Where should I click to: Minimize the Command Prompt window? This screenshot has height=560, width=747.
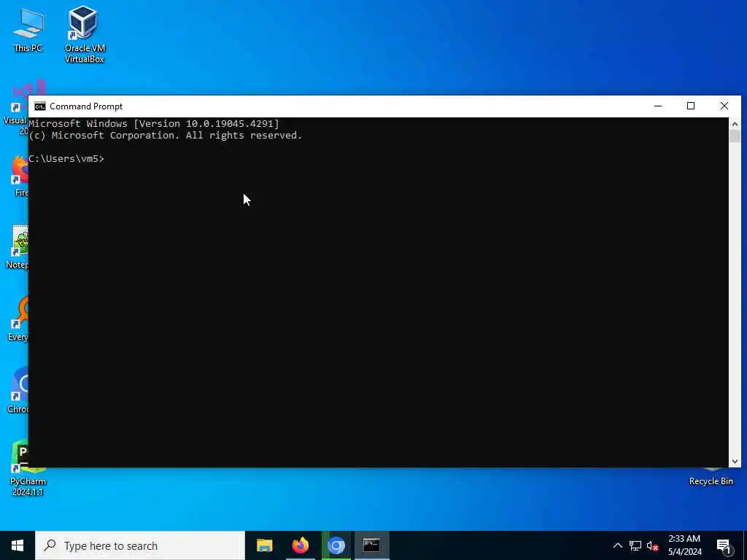coord(658,106)
